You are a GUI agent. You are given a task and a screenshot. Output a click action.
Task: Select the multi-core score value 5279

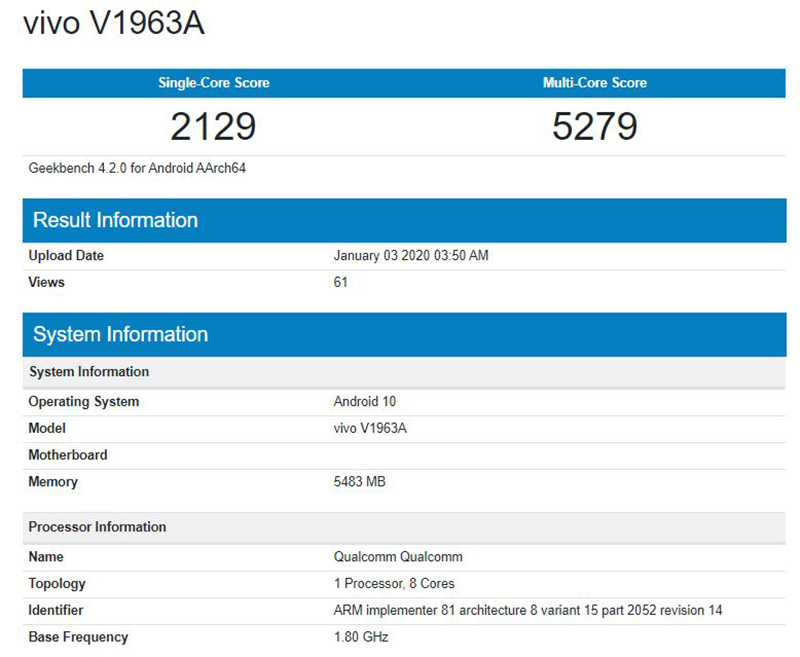point(594,127)
